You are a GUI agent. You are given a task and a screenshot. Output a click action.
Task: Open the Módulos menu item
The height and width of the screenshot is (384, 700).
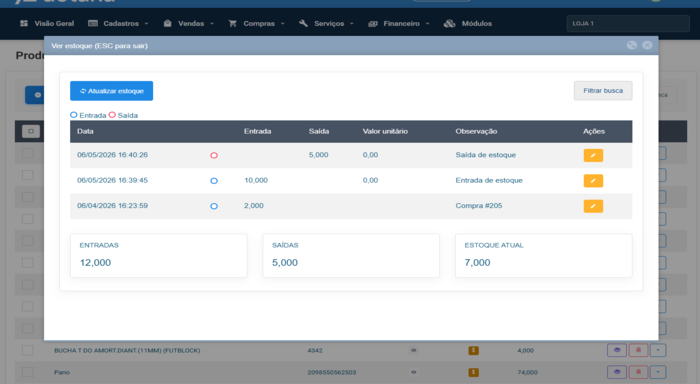point(468,23)
